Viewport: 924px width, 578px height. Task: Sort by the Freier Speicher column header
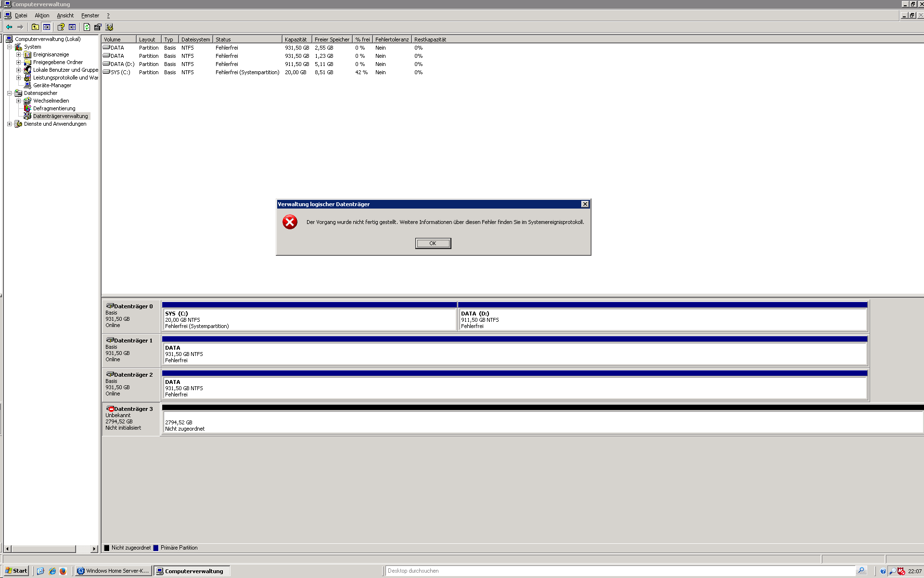[x=332, y=39]
